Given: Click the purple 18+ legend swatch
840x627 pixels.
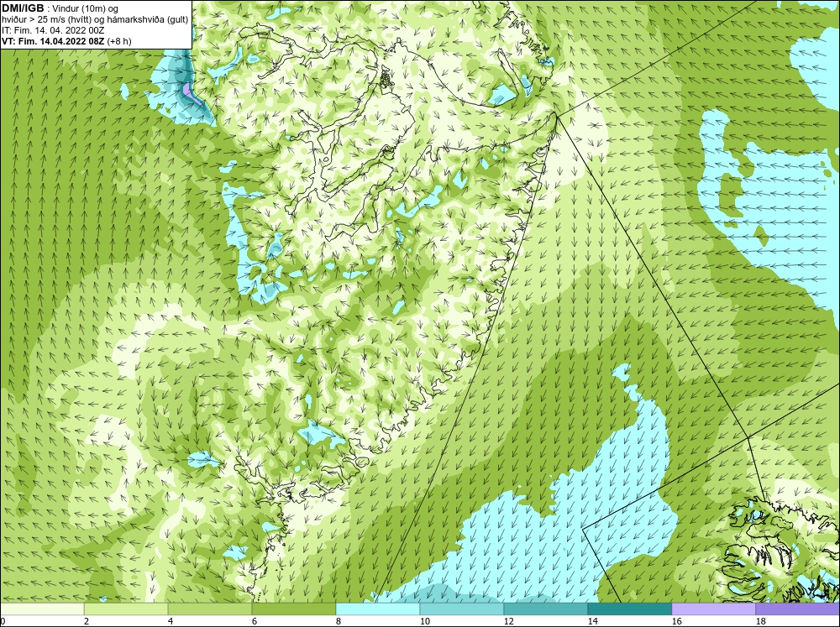Looking at the screenshot, I should [798, 609].
